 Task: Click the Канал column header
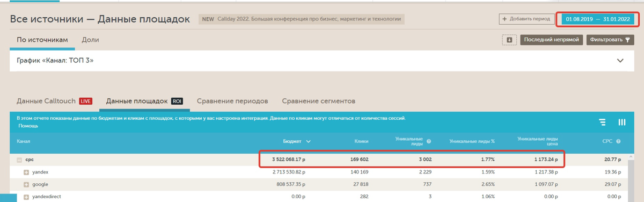(x=24, y=141)
